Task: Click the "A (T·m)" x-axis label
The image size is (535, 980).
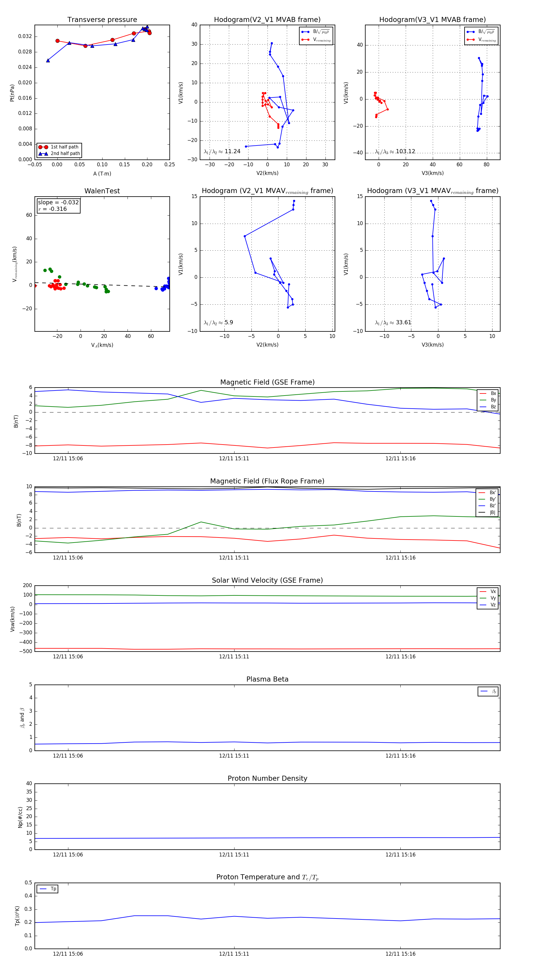Action: (102, 174)
